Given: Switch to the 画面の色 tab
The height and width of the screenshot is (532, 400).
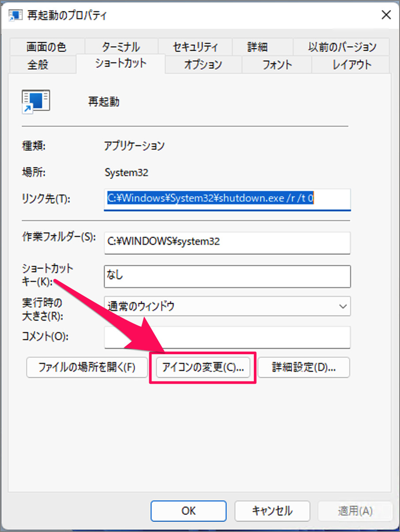Looking at the screenshot, I should [46, 47].
